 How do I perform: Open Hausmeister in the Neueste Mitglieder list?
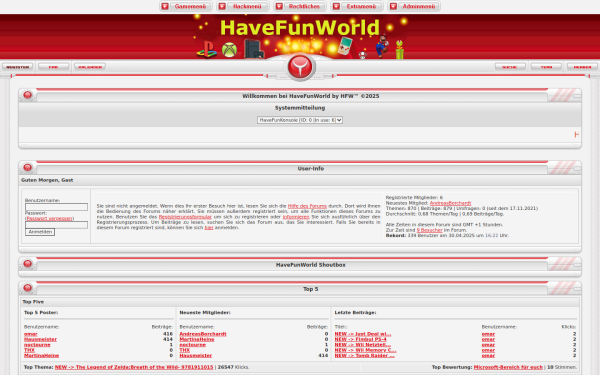[x=196, y=355]
